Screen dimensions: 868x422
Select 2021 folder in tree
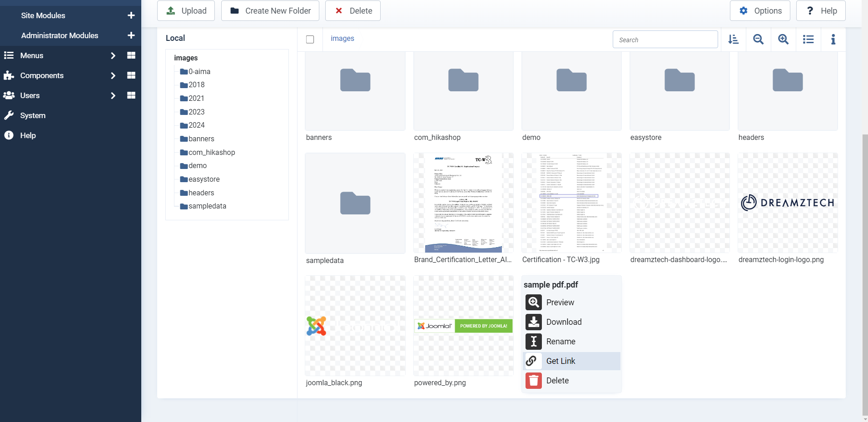click(x=192, y=98)
